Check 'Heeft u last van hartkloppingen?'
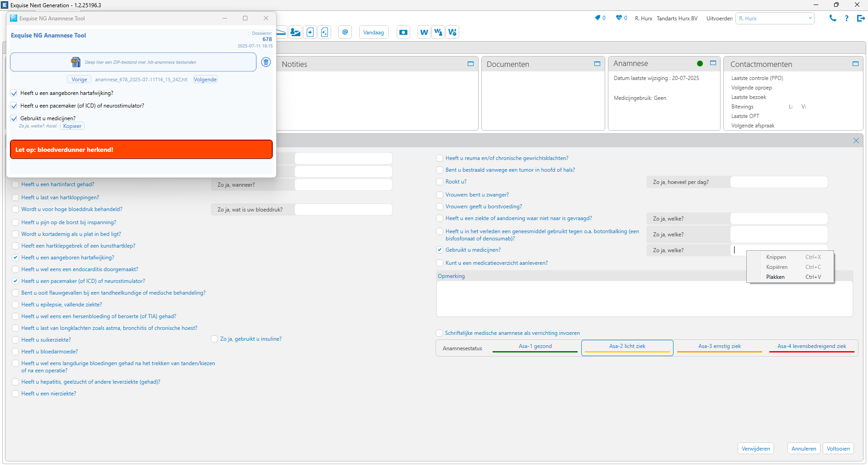The height and width of the screenshot is (465, 868). click(15, 197)
